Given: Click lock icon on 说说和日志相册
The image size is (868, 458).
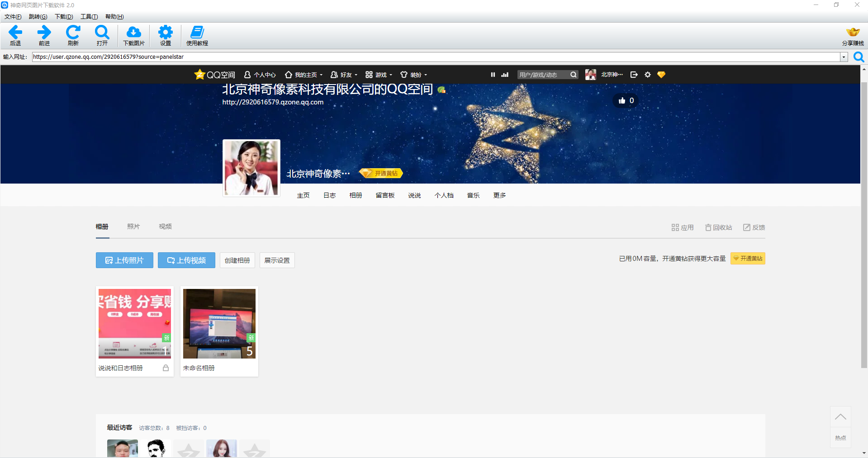Looking at the screenshot, I should tap(166, 368).
